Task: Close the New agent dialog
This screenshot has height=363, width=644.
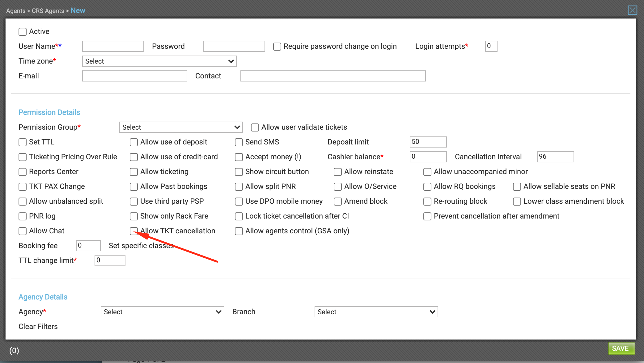Action: tap(632, 10)
